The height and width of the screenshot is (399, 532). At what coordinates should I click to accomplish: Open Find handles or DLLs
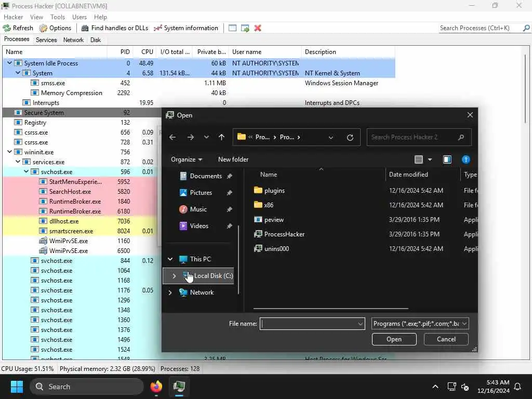coord(115,28)
